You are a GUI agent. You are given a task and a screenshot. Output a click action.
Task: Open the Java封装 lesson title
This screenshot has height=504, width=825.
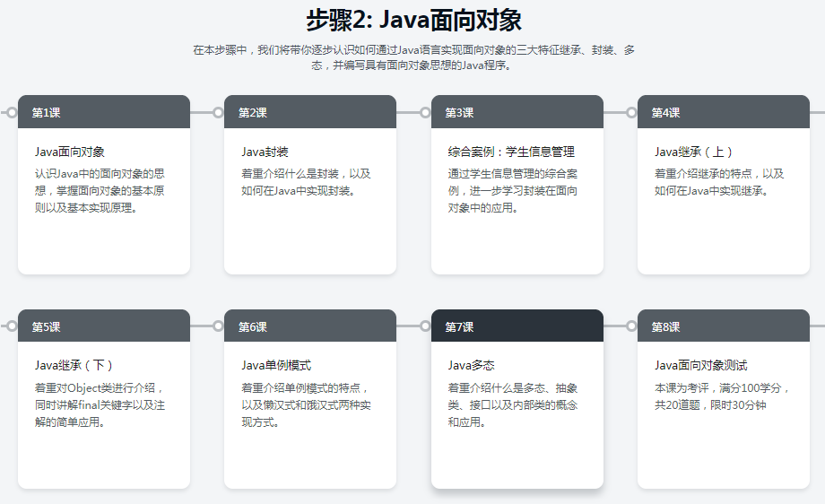click(x=265, y=152)
